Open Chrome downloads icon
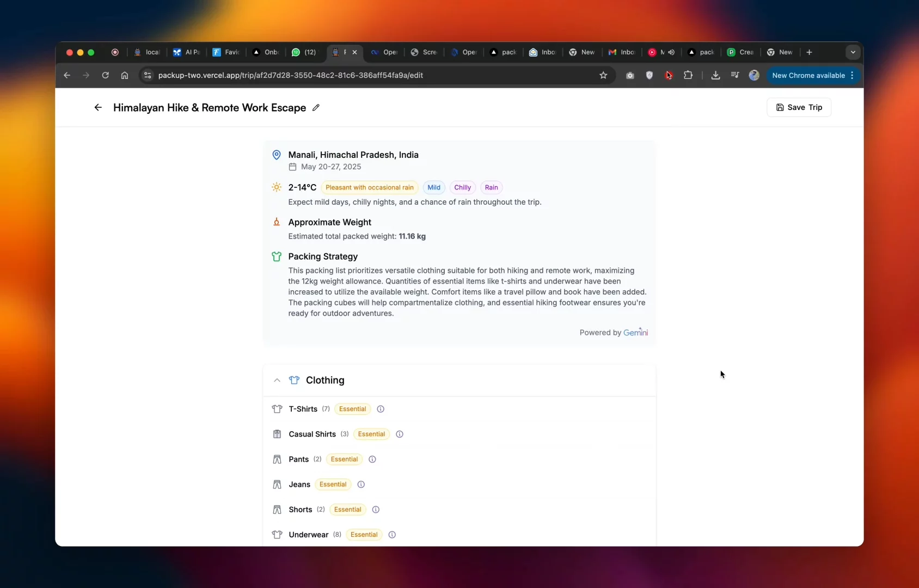The height and width of the screenshot is (588, 919). [x=715, y=76]
